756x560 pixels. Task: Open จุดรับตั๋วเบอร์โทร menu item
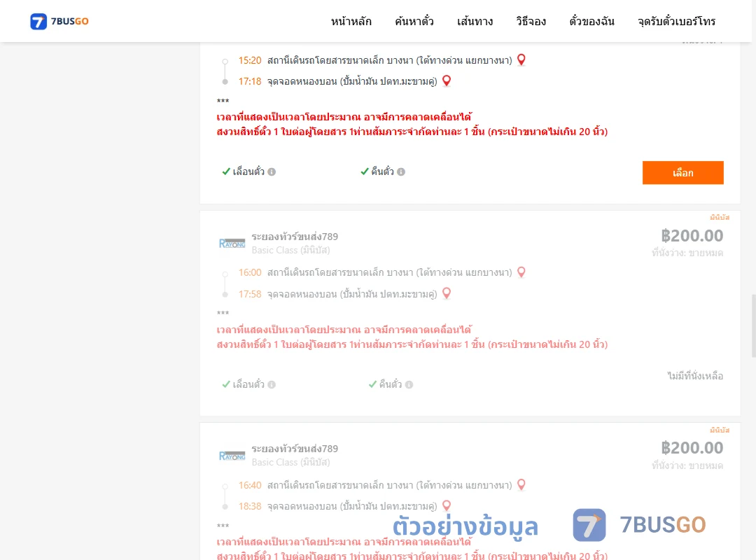pyautogui.click(x=676, y=21)
